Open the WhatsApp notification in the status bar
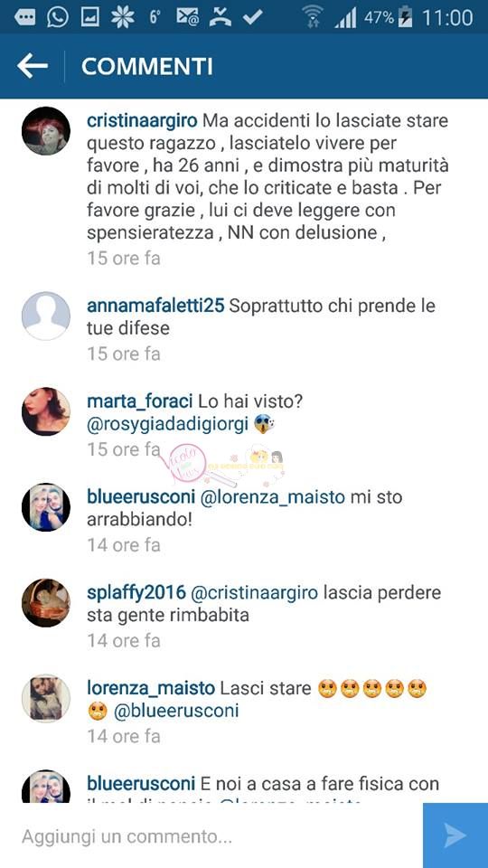This screenshot has height=868, width=488. (58, 17)
